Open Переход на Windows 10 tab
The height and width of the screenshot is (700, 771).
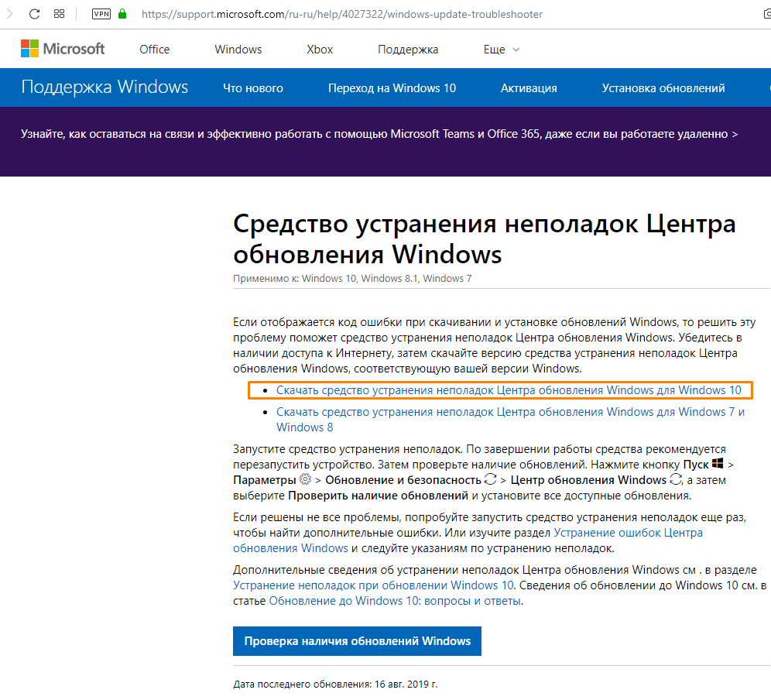click(392, 88)
